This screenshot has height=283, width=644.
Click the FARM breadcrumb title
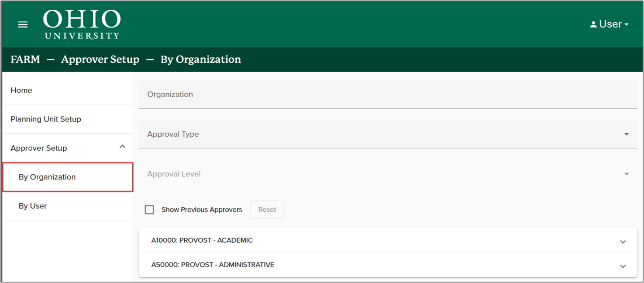(25, 60)
